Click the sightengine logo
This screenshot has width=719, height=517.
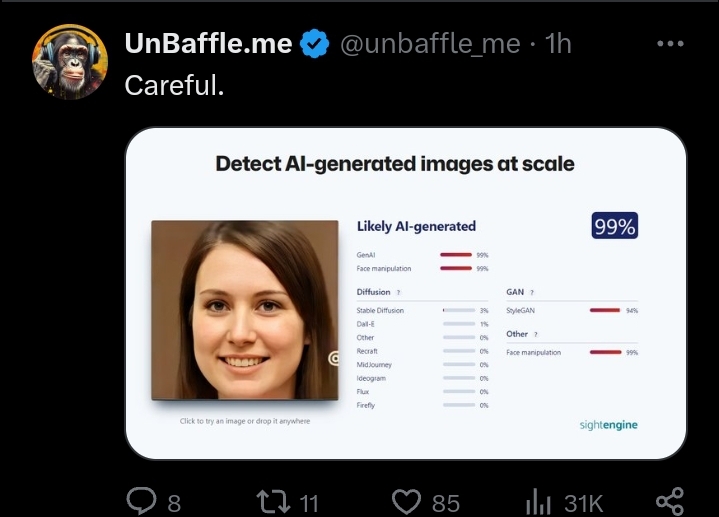click(608, 425)
